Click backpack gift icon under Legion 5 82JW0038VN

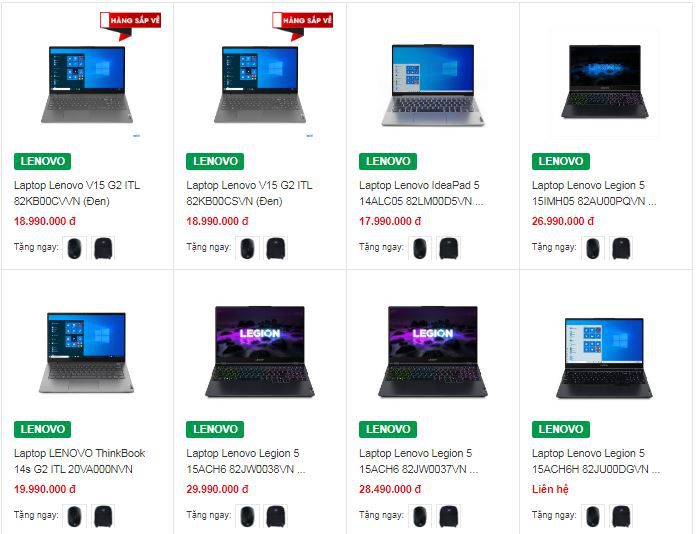point(276,516)
